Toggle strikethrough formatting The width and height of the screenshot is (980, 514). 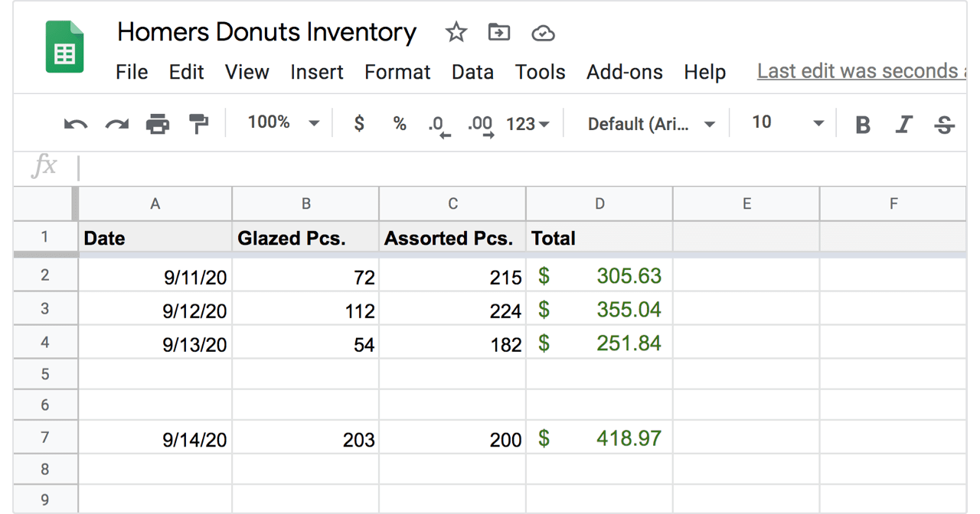[x=945, y=125]
